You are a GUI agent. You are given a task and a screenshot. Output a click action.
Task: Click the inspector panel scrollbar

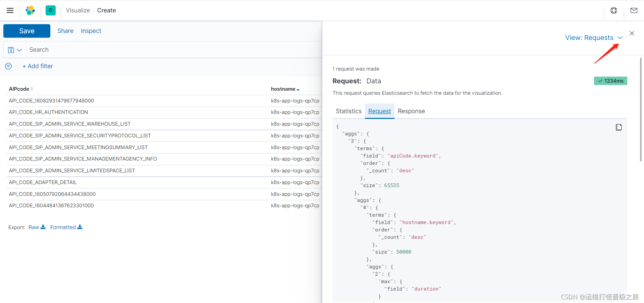641,109
